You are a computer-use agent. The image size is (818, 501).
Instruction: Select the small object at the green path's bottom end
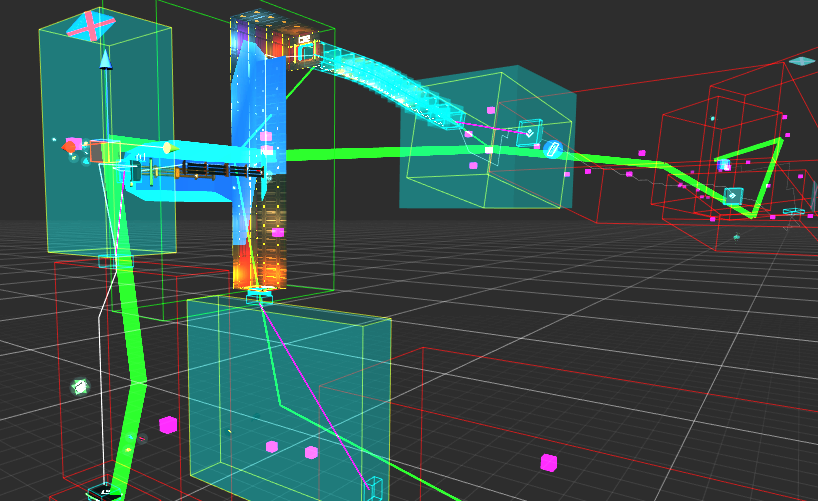tap(104, 490)
